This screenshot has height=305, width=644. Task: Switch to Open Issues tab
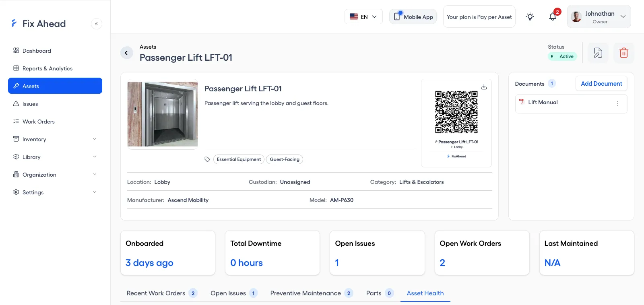coord(234,293)
